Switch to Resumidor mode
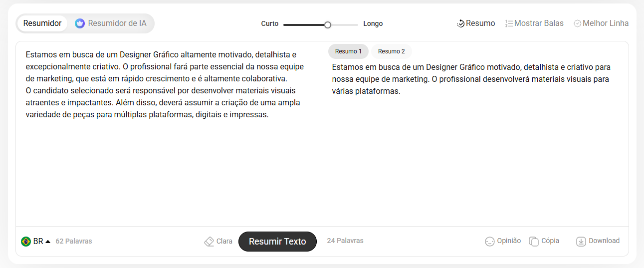Viewport: 644px width, 268px height. tap(42, 23)
